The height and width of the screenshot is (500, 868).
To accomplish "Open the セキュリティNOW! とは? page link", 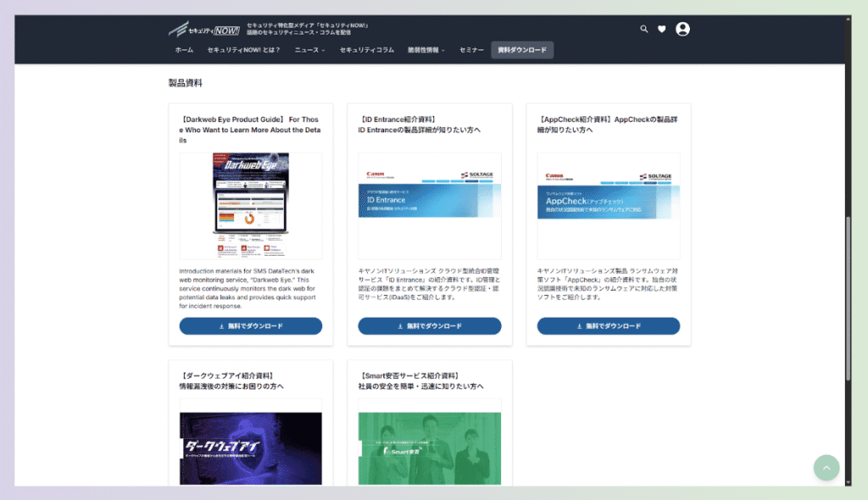I will point(244,50).
